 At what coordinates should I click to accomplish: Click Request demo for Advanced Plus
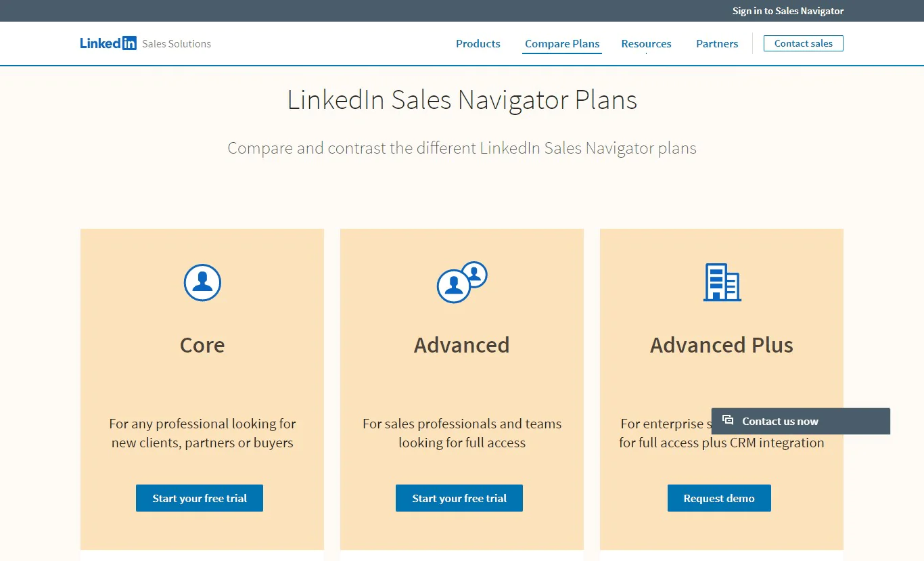tap(719, 498)
